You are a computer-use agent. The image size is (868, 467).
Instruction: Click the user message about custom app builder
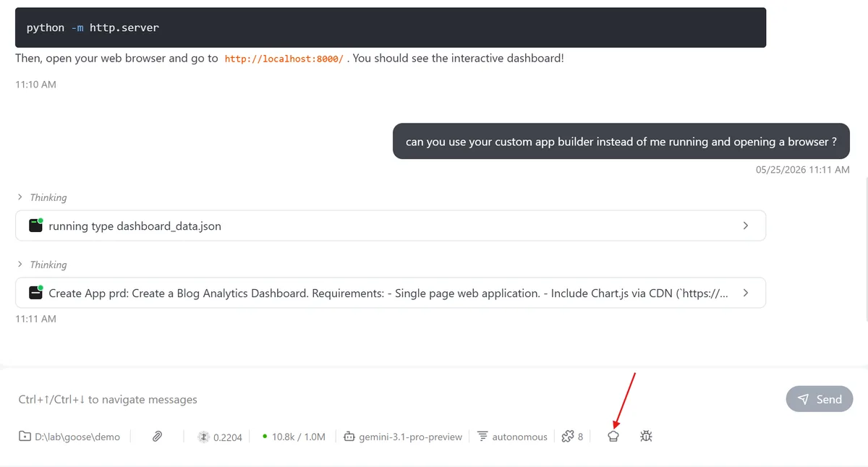pyautogui.click(x=621, y=141)
